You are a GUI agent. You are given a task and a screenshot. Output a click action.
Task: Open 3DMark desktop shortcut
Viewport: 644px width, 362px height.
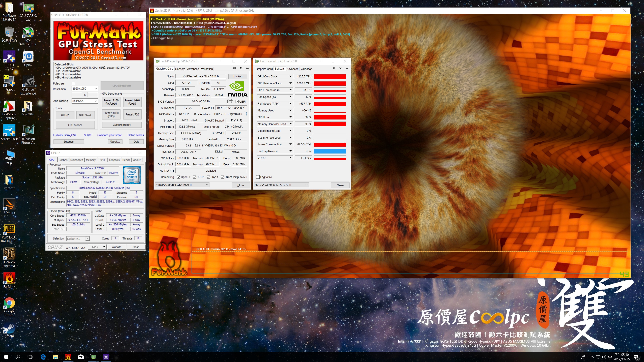[9, 207]
